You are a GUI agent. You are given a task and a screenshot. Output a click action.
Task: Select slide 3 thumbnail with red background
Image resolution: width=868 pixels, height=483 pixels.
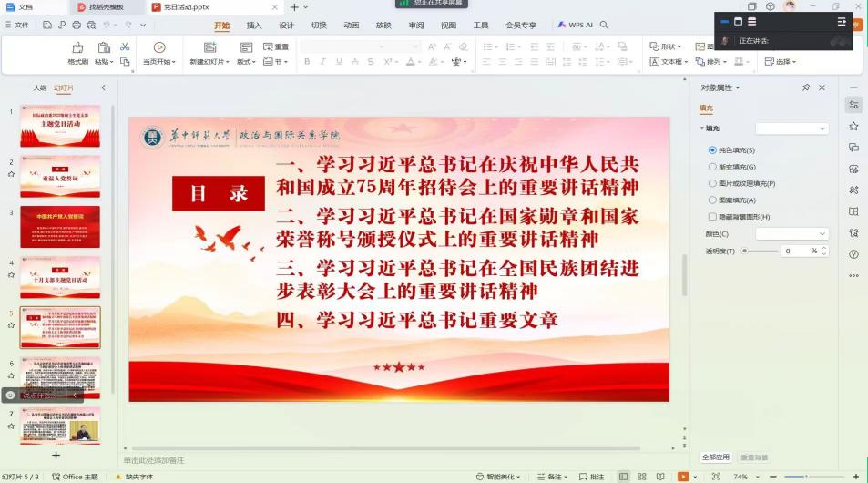click(x=60, y=227)
